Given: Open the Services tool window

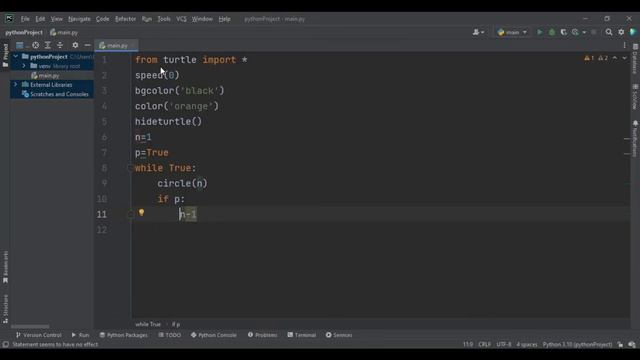Looking at the screenshot, I should pos(339,335).
